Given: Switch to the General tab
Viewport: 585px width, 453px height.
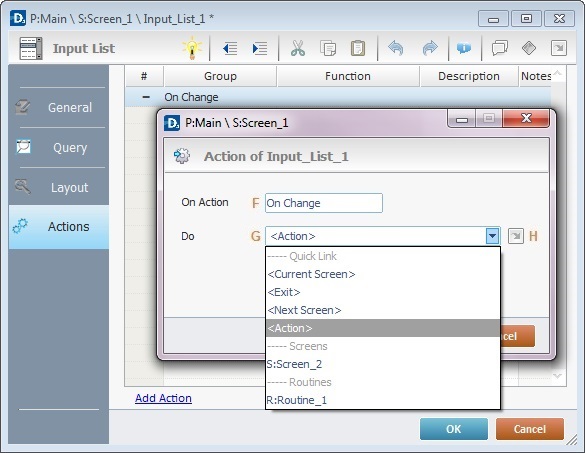Looking at the screenshot, I should [x=59, y=107].
